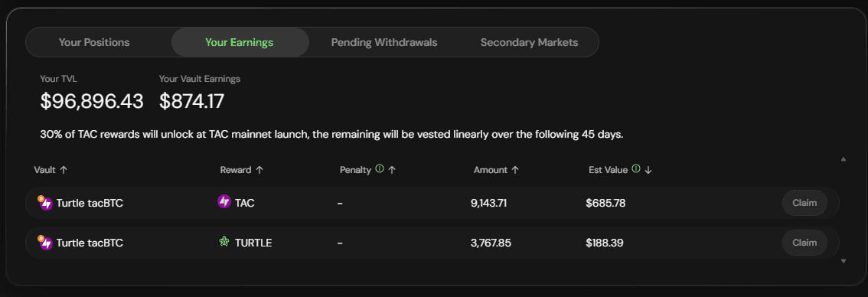The height and width of the screenshot is (297, 868).
Task: Open Pending Withdrawals tab
Action: 384,42
